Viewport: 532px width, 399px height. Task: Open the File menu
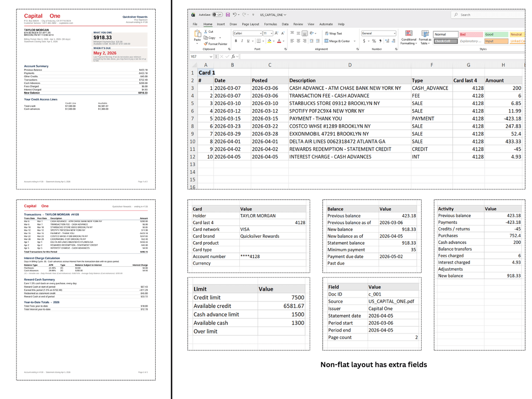(x=195, y=24)
